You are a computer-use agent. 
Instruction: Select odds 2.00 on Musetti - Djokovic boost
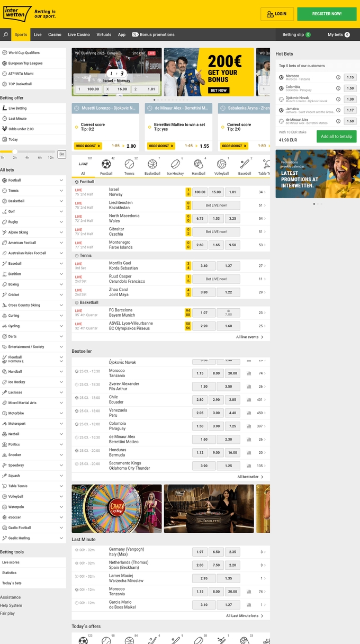click(x=131, y=146)
